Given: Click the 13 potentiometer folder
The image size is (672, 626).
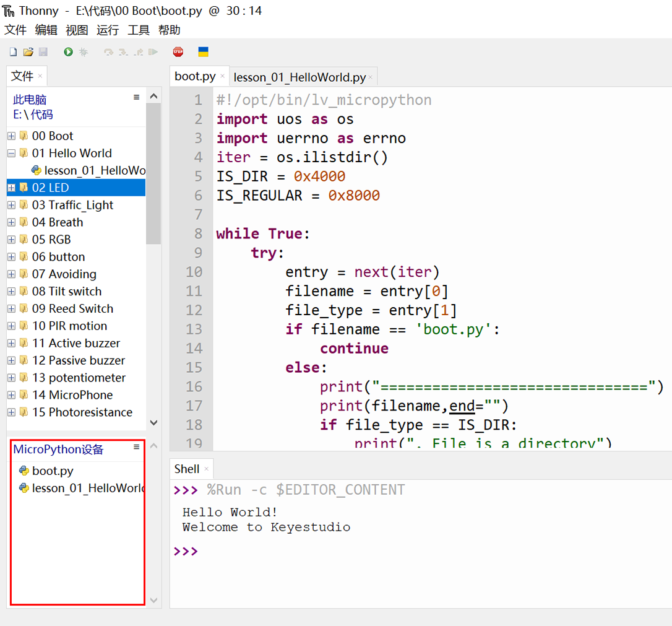Looking at the screenshot, I should coord(79,377).
